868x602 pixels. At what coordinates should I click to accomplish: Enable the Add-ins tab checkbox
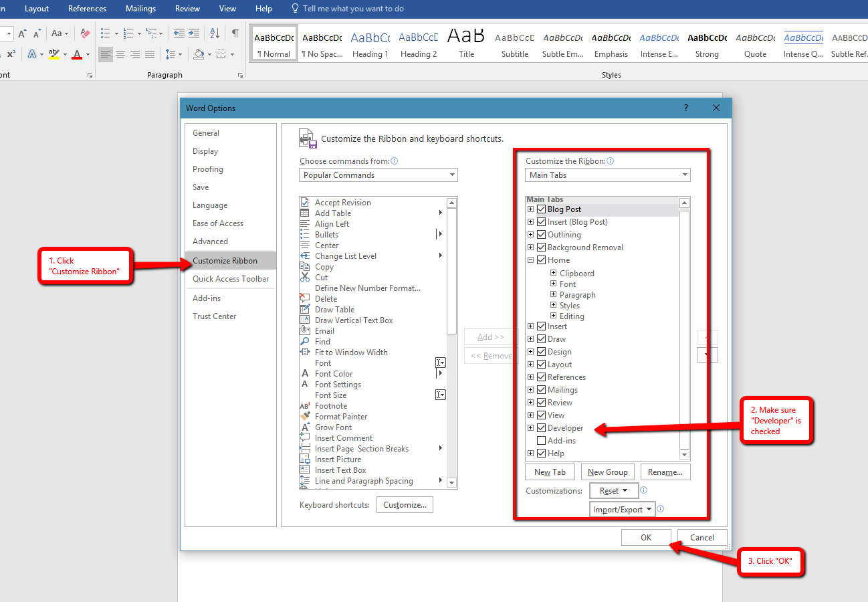pos(541,440)
